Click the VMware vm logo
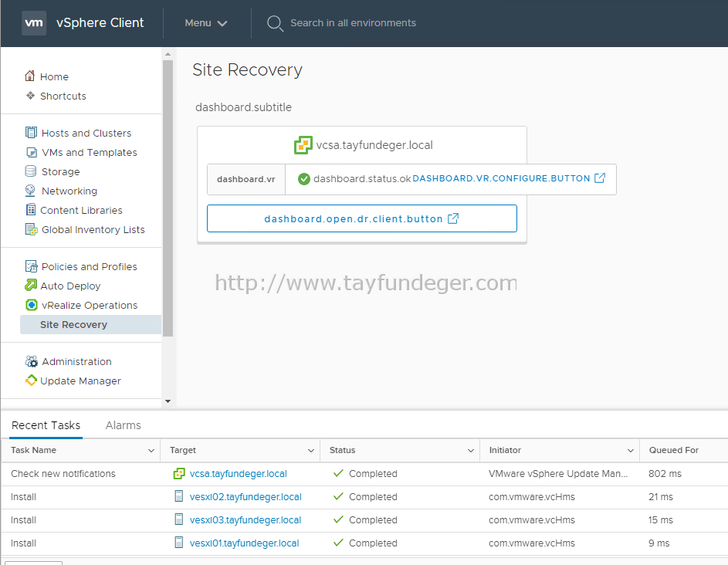The height and width of the screenshot is (565, 728). point(34,22)
